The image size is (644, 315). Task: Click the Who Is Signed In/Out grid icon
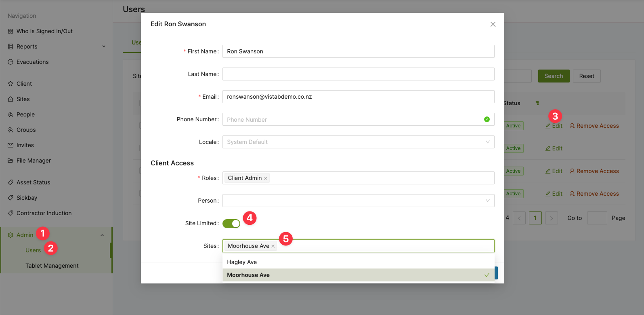click(10, 31)
